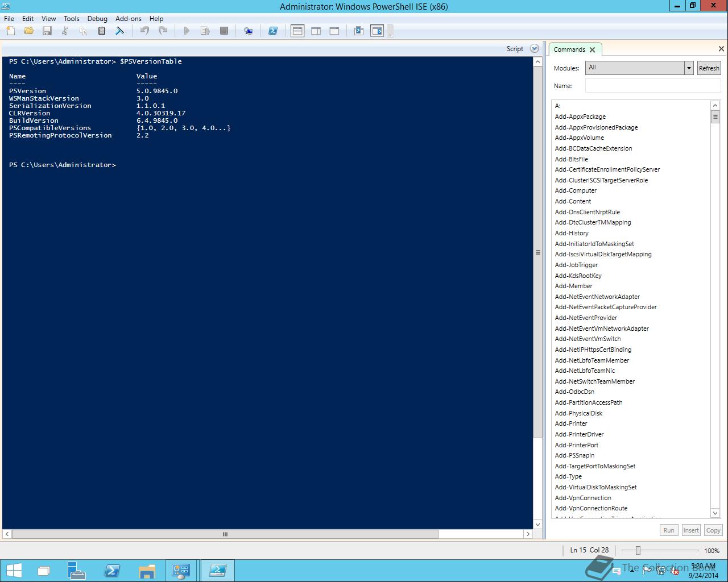
Task: Open a script file with the folder icon
Action: (29, 31)
